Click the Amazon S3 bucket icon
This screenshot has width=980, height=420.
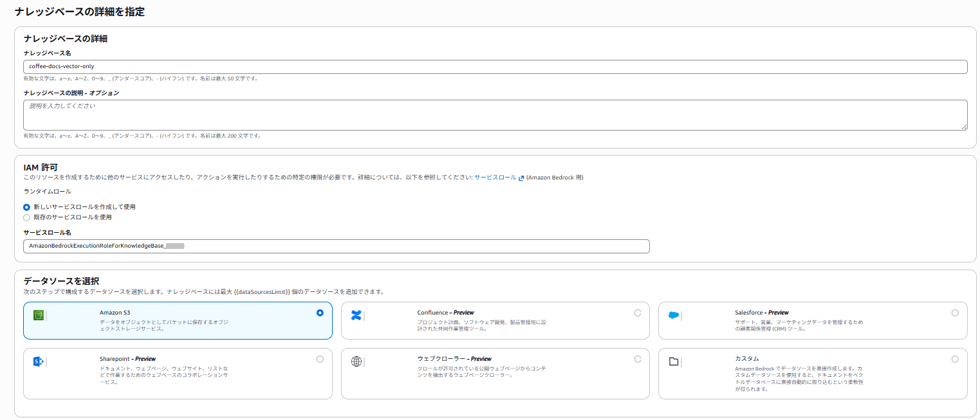coord(38,315)
